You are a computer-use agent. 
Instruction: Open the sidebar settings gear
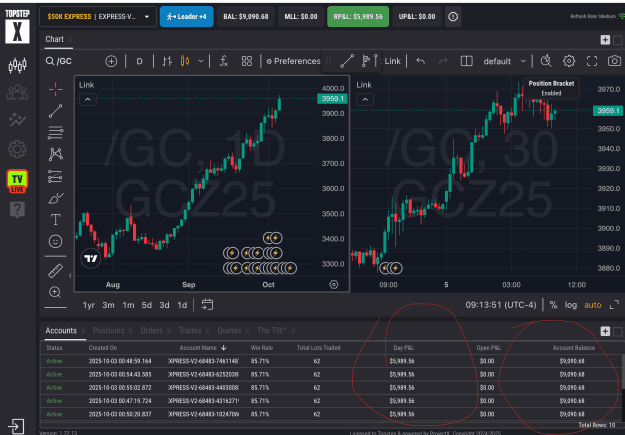tap(17, 149)
